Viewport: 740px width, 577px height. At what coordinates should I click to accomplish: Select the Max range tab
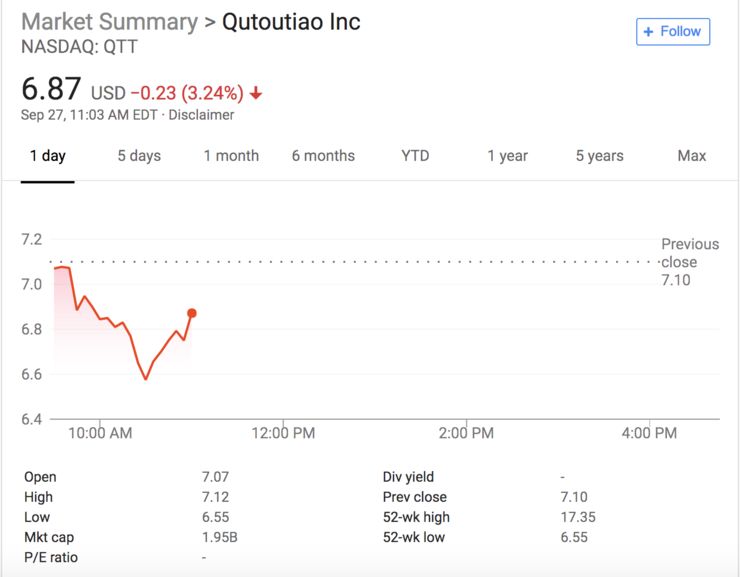691,156
